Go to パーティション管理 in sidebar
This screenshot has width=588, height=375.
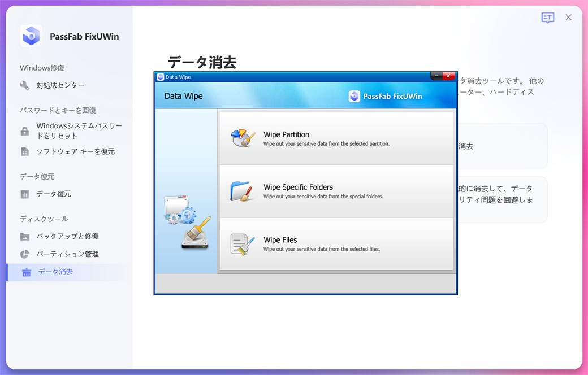tap(67, 254)
